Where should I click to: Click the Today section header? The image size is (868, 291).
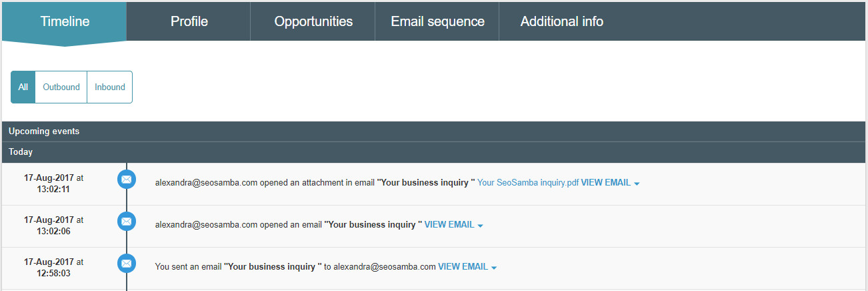tap(434, 152)
